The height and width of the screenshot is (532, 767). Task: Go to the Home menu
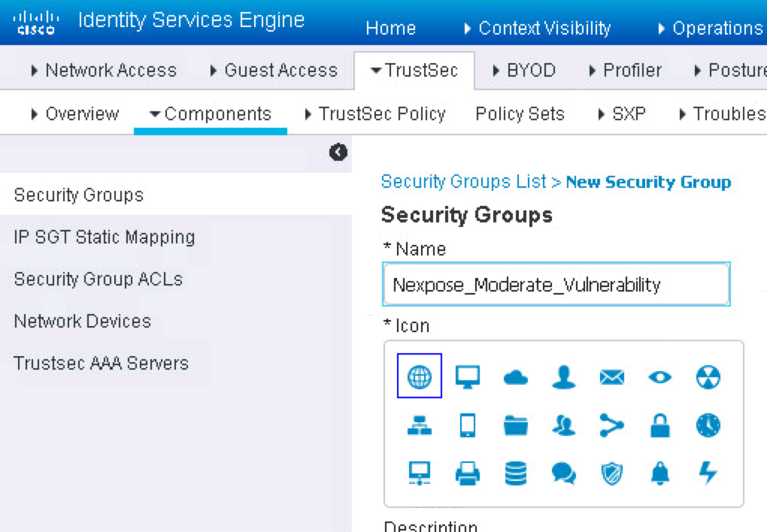coord(390,29)
